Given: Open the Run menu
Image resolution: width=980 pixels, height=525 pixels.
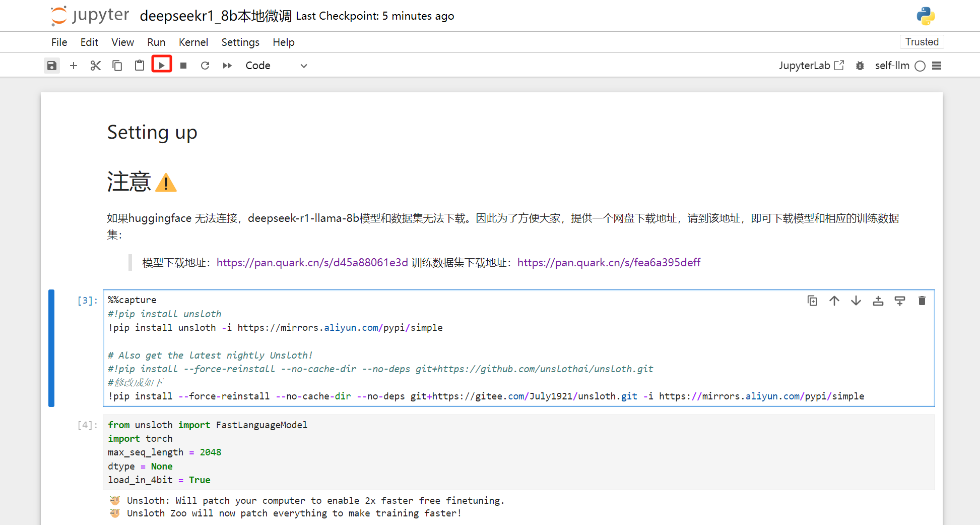Looking at the screenshot, I should coord(156,42).
